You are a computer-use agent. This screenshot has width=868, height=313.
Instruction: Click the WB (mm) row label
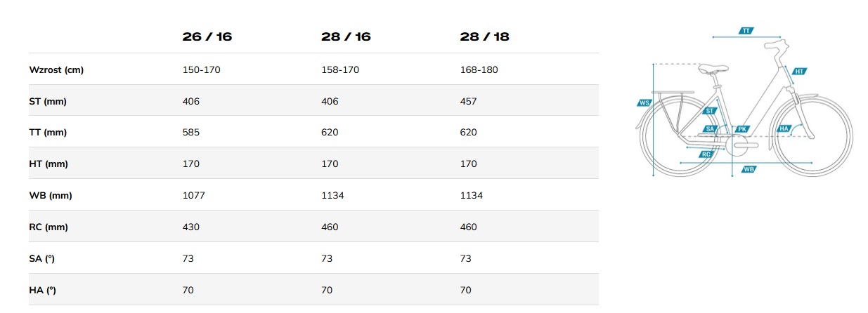51,196
